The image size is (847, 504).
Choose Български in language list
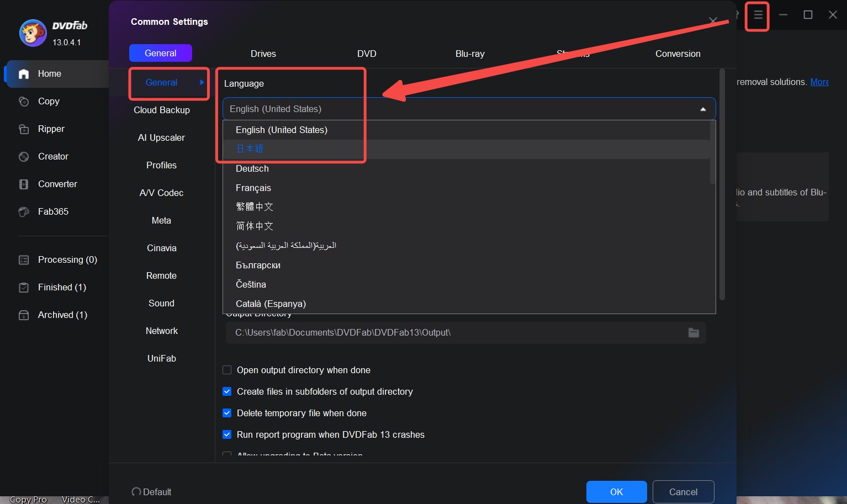[x=466, y=265]
